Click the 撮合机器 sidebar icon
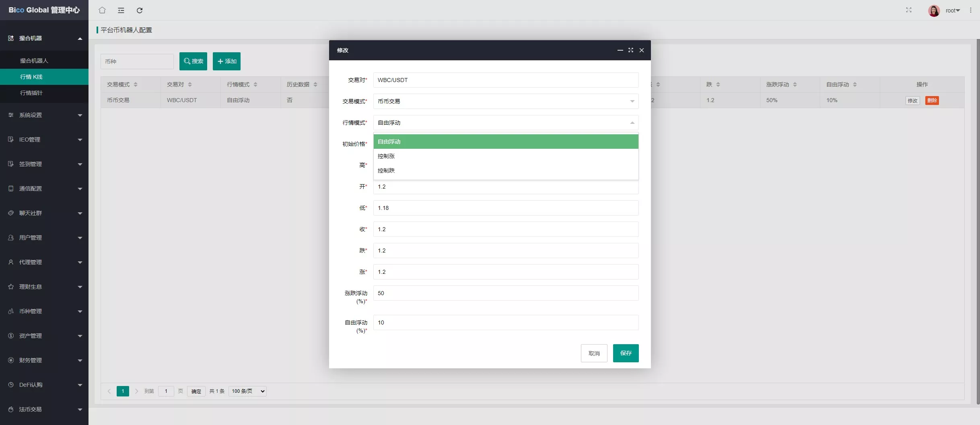The width and height of the screenshot is (980, 425). [x=11, y=38]
